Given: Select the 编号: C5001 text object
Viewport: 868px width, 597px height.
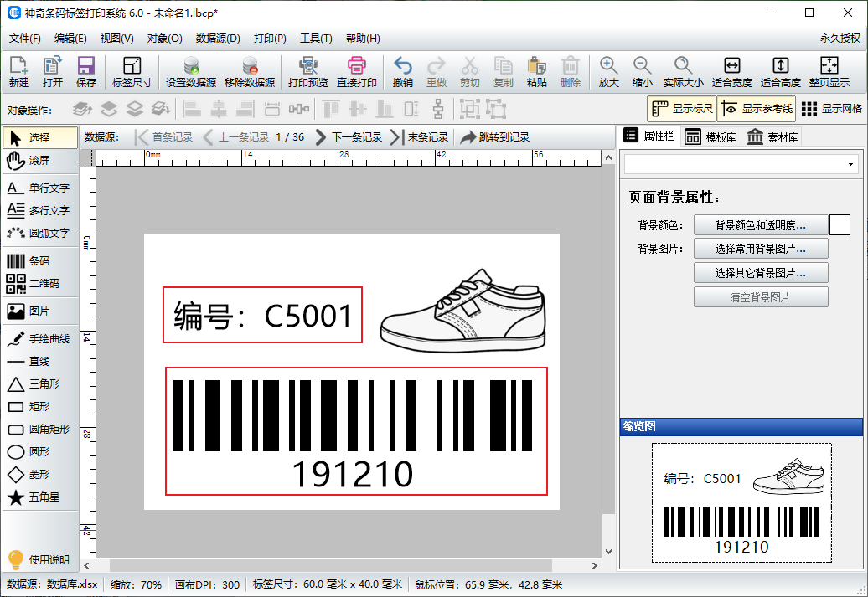Looking at the screenshot, I should pyautogui.click(x=262, y=315).
